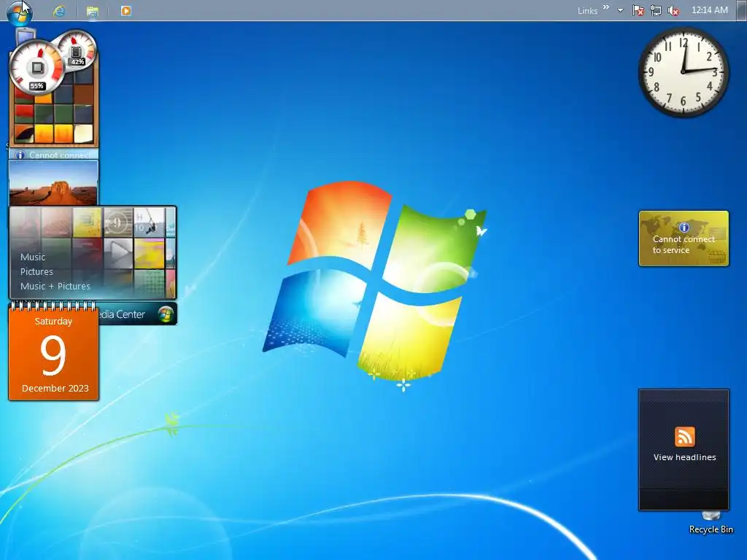This screenshot has height=560, width=747.
Task: Click the orange RSS feed icon
Action: coord(684,437)
